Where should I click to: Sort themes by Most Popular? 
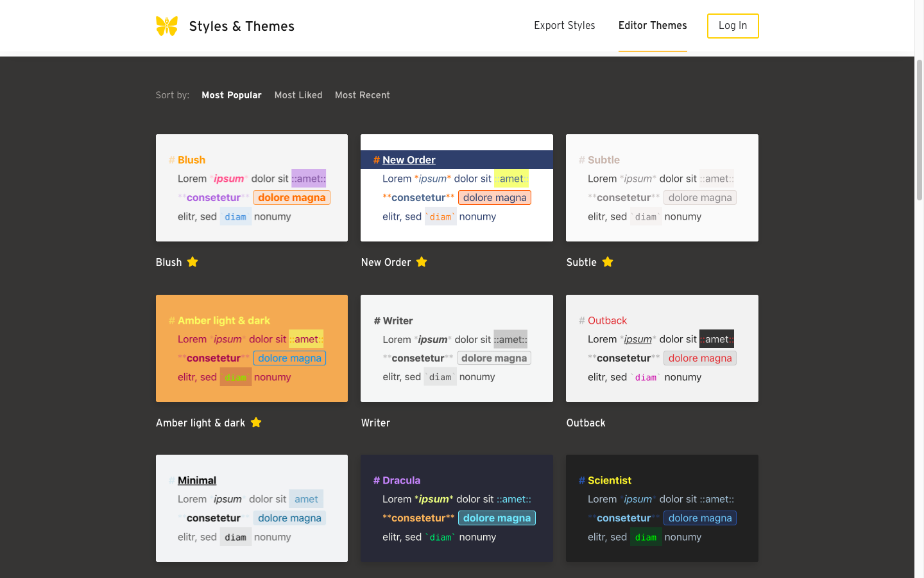pyautogui.click(x=231, y=95)
